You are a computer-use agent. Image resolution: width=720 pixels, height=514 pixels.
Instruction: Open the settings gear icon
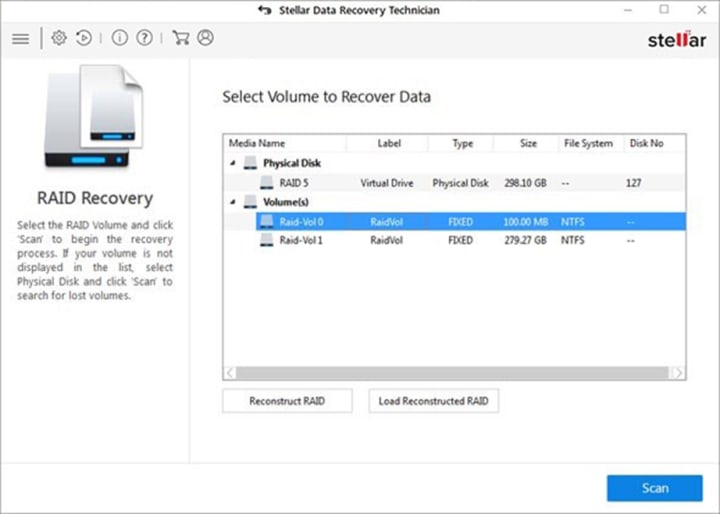(x=59, y=38)
